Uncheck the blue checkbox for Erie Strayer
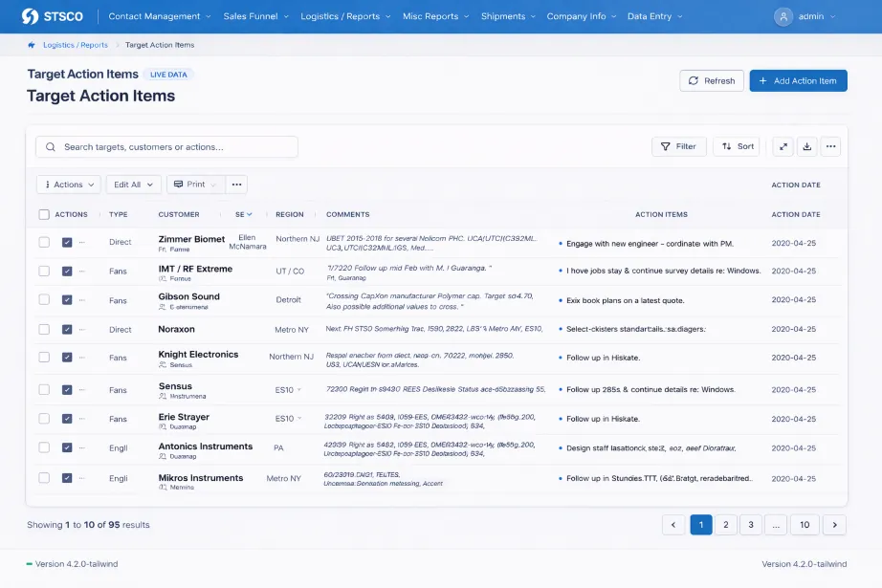The image size is (882, 588). point(67,419)
